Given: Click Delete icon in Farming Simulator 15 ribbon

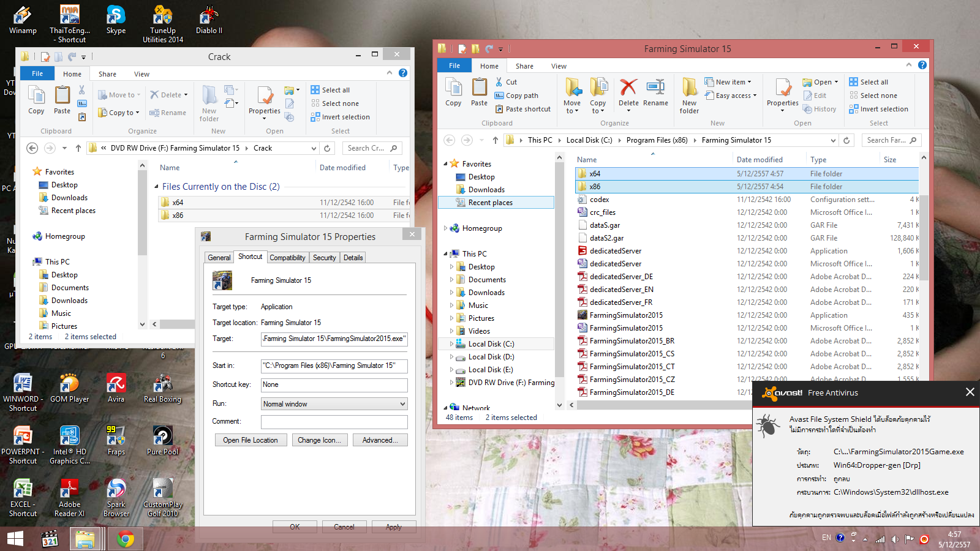Looking at the screenshot, I should click(628, 92).
